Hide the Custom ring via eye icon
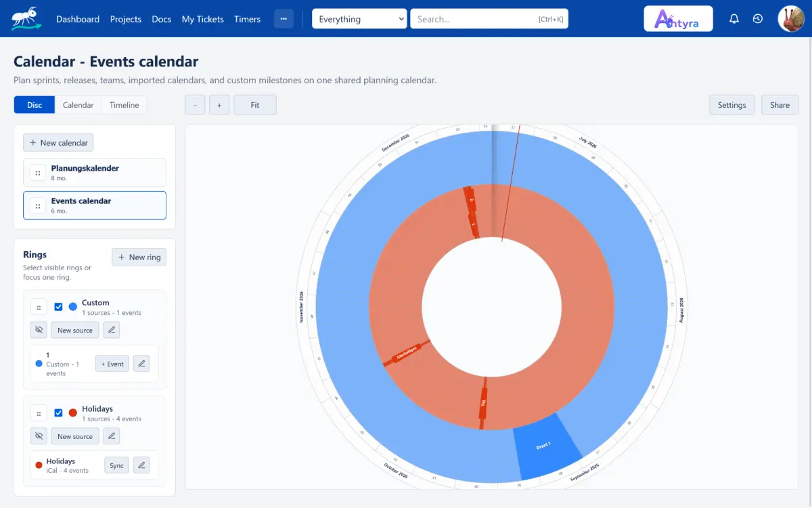The height and width of the screenshot is (508, 812). tap(39, 330)
